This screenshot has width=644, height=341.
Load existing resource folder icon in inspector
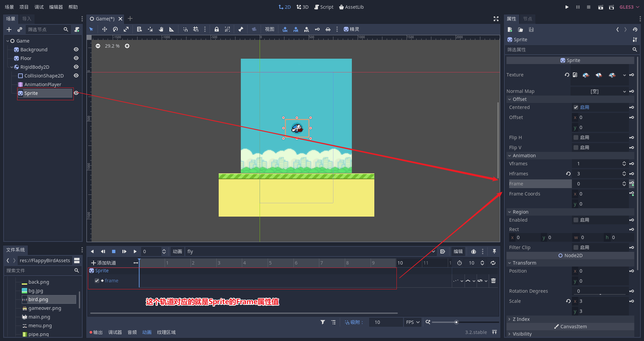(521, 30)
